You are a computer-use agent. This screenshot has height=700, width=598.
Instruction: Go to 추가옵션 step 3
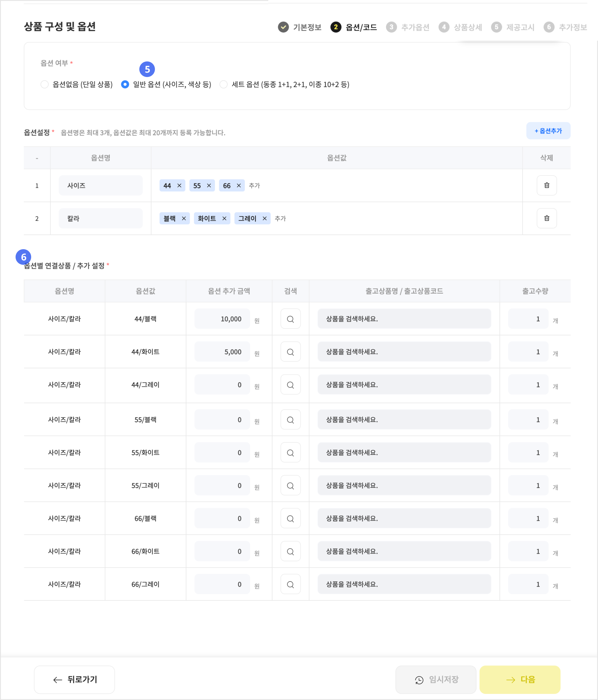(408, 27)
